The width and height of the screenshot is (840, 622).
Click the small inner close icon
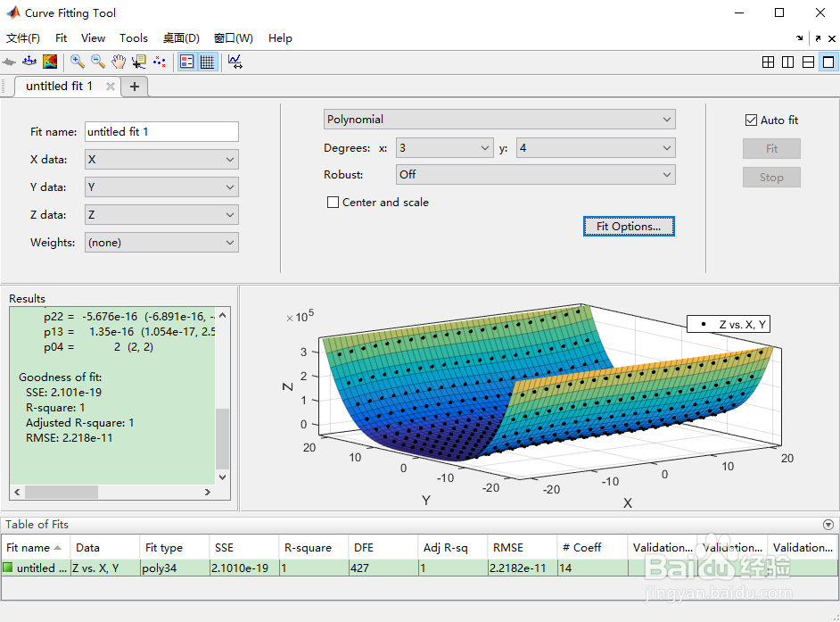point(832,38)
